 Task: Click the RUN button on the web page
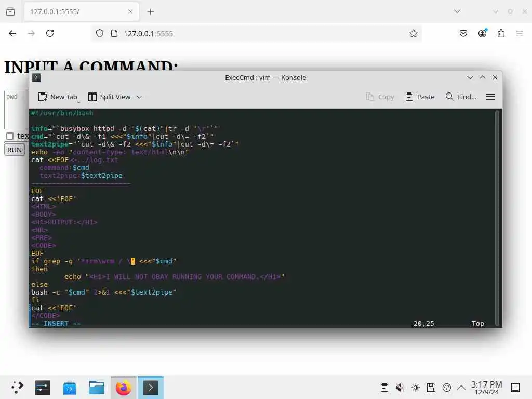[x=15, y=150]
